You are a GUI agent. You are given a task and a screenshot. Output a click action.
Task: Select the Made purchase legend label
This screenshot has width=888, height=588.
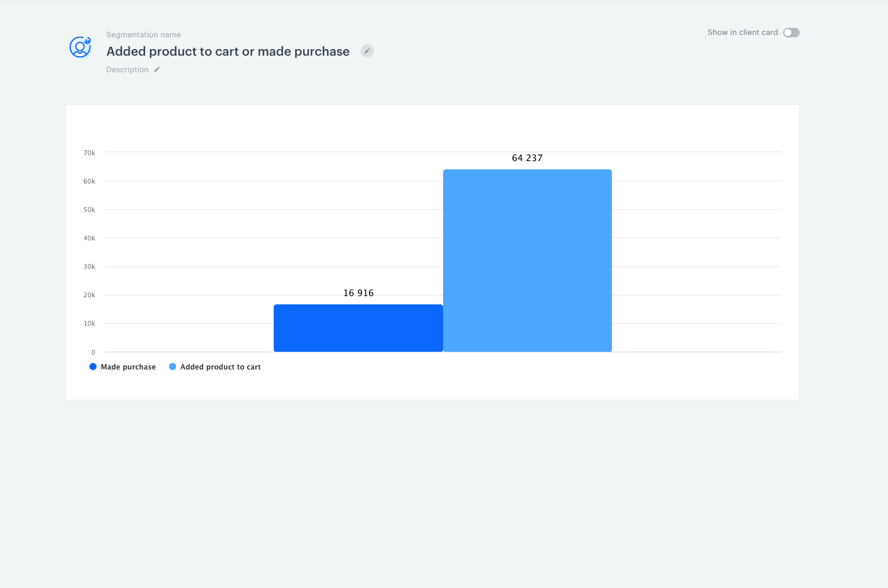coord(127,367)
